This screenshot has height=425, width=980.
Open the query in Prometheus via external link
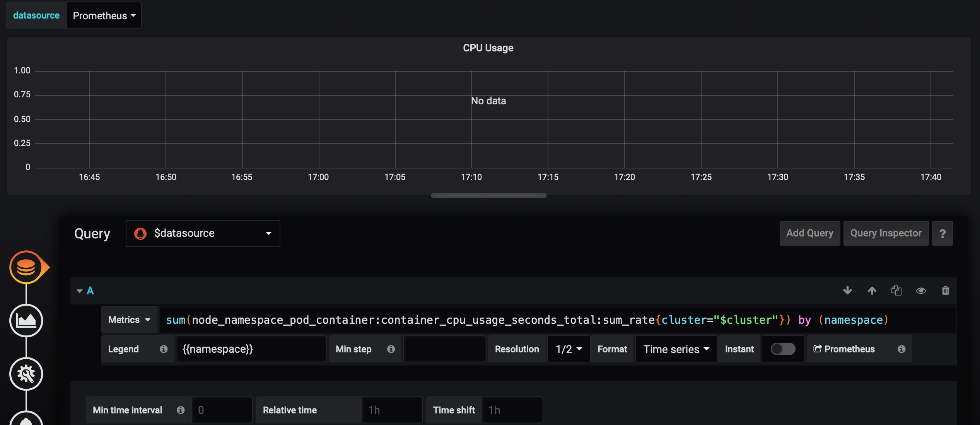click(x=844, y=349)
